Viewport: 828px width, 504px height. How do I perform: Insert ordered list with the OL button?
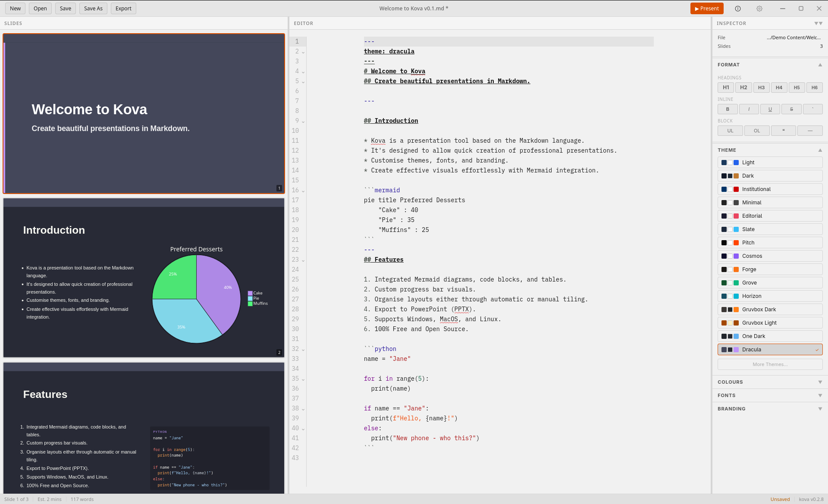coord(757,131)
